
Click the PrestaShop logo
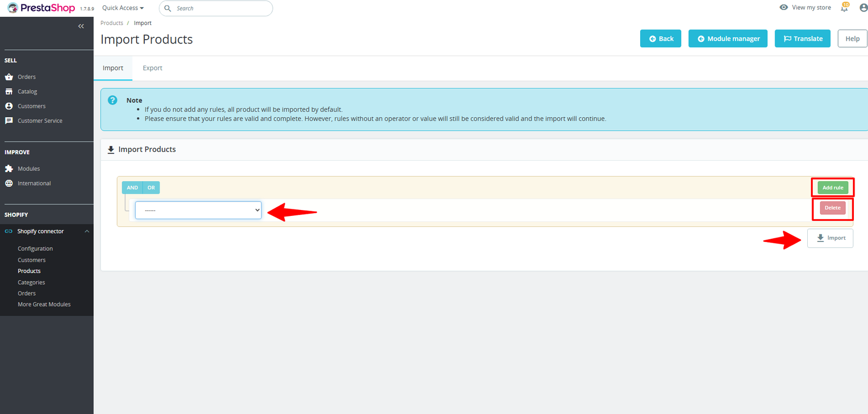click(x=41, y=8)
